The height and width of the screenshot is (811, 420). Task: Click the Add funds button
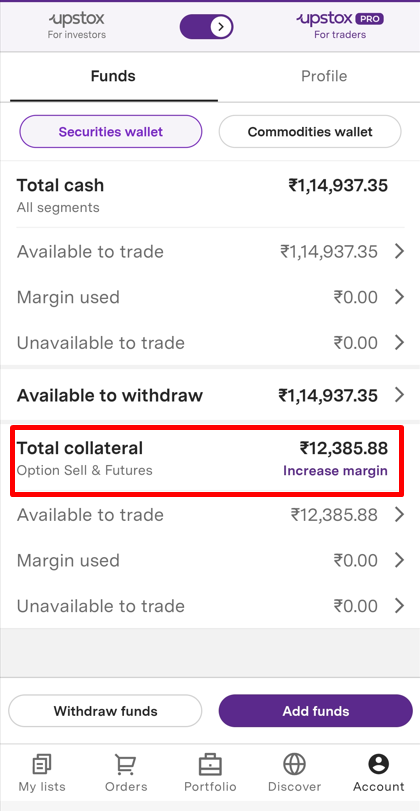pyautogui.click(x=316, y=711)
